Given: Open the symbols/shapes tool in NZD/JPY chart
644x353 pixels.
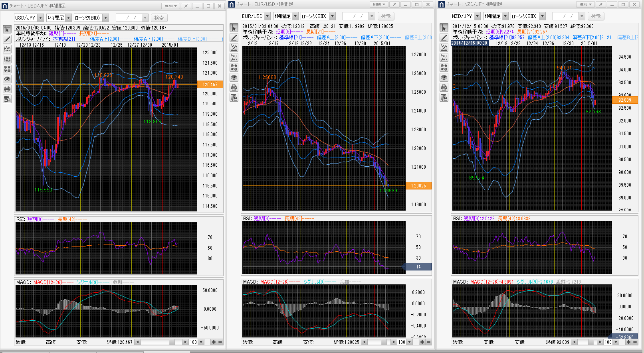Looking at the screenshot, I should (444, 67).
